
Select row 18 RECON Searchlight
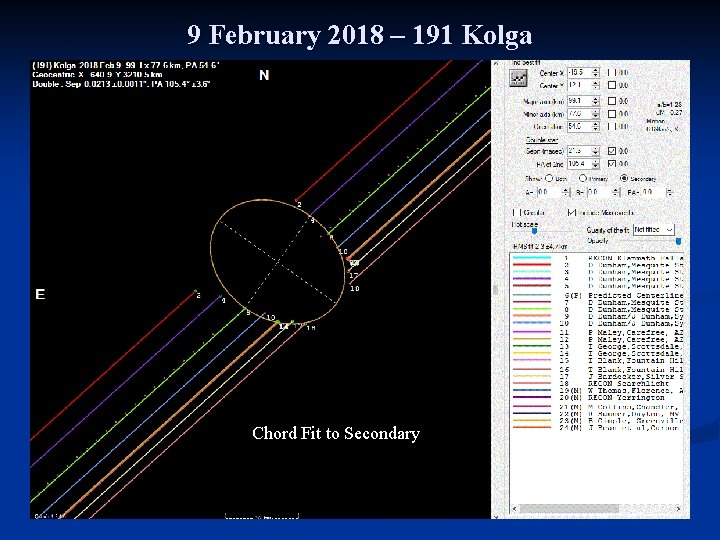(x=597, y=383)
